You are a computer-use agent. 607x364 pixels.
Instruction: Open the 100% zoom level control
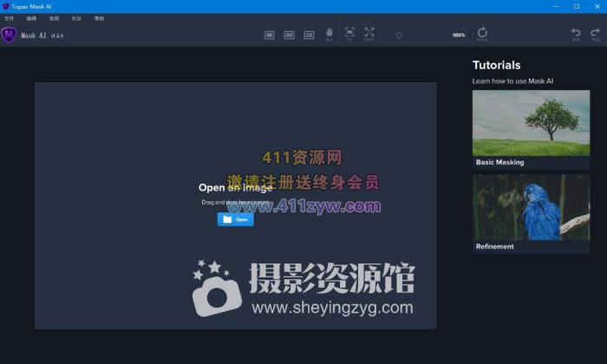point(459,36)
